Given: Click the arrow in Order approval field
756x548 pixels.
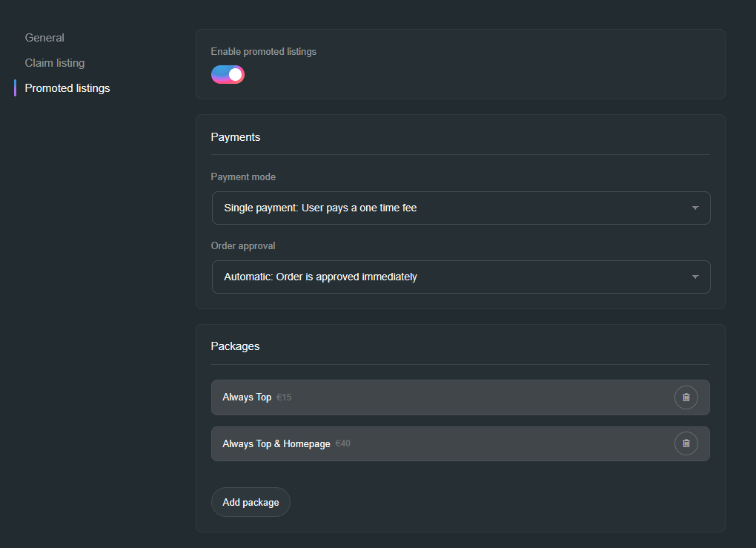Looking at the screenshot, I should coord(694,277).
